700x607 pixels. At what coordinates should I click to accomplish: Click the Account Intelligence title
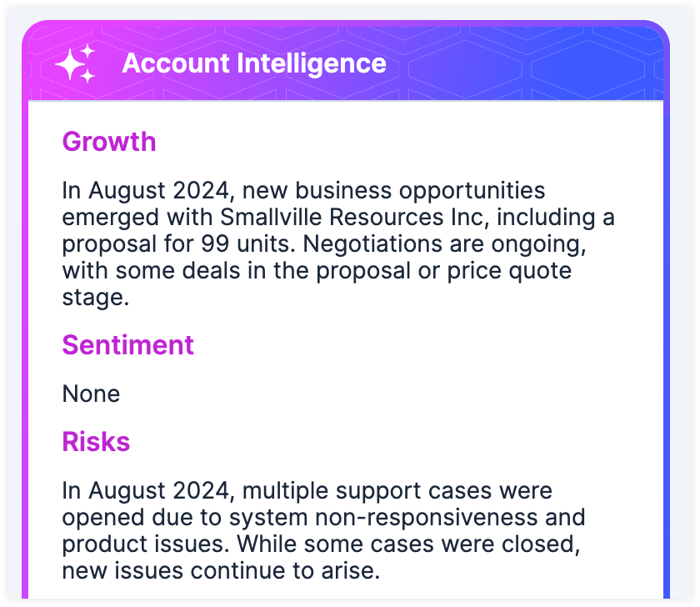point(254,63)
